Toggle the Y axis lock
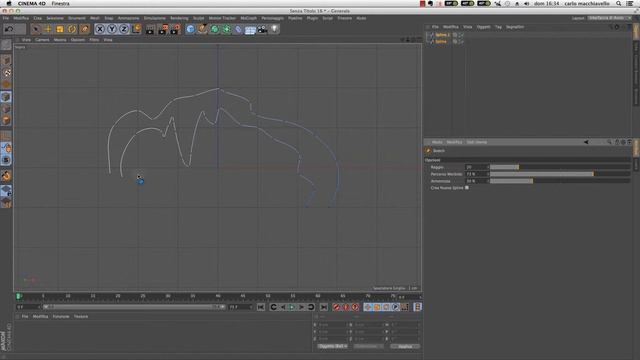This screenshot has height=360, width=640. pos(112,29)
